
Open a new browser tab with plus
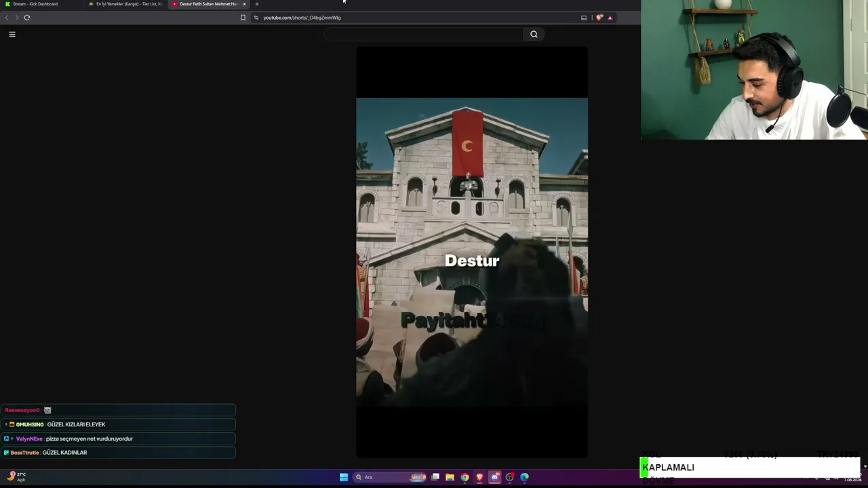pyautogui.click(x=256, y=4)
